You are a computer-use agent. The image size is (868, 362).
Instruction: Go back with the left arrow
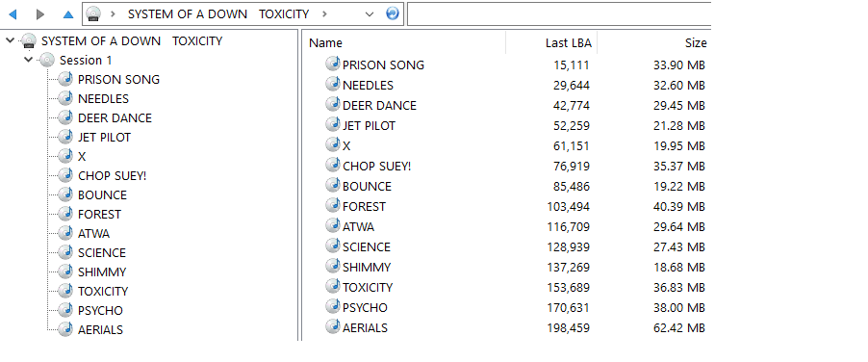coord(13,13)
